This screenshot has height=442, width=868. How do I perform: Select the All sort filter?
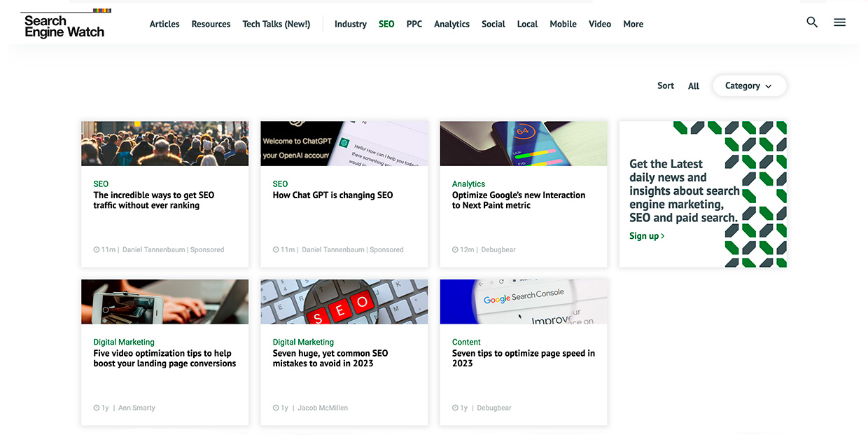[694, 86]
